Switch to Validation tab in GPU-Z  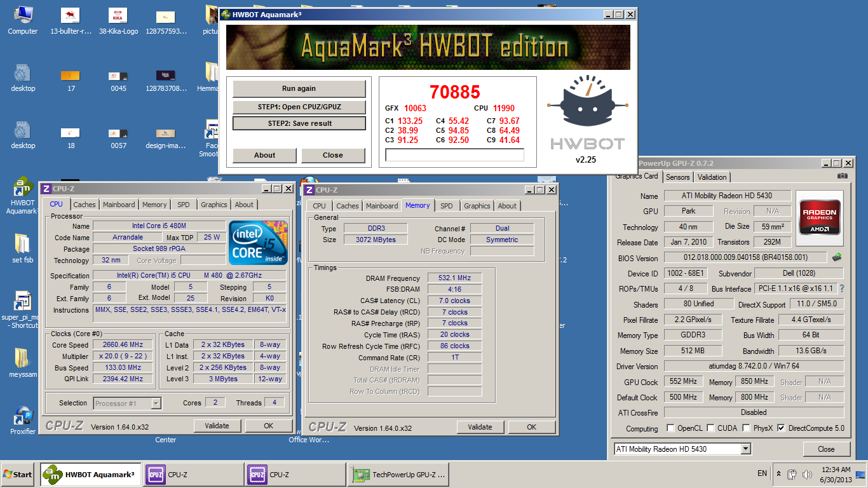[712, 177]
